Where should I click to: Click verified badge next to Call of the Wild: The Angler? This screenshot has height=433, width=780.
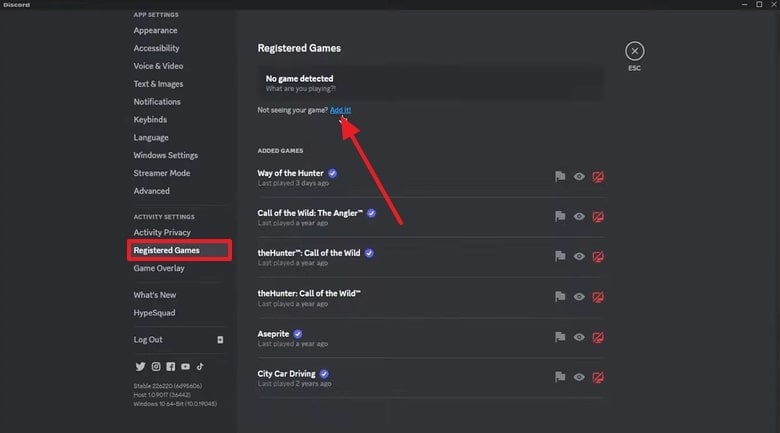point(371,213)
